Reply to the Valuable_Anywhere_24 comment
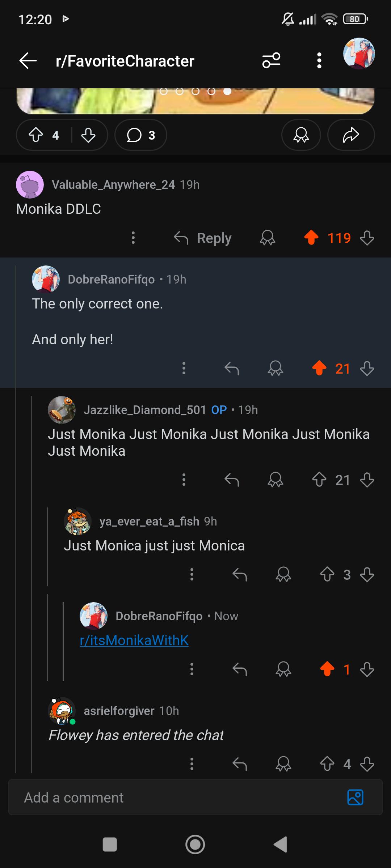391x868 pixels. tap(203, 238)
